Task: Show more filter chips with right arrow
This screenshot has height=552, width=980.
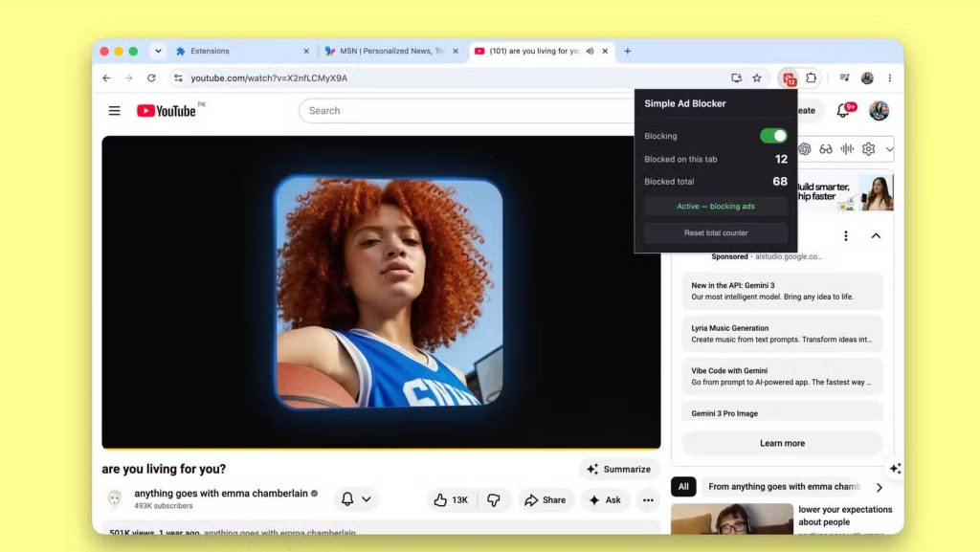Action: click(880, 487)
